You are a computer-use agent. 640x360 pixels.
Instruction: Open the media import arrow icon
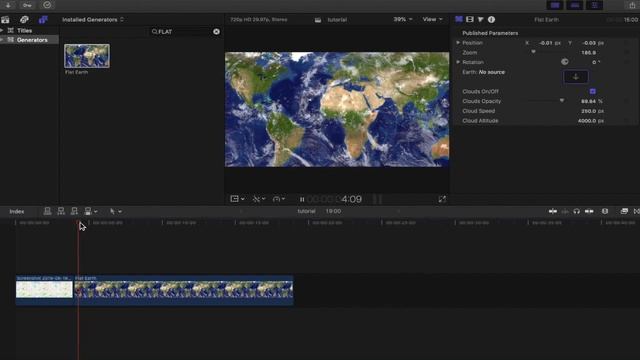[8, 5]
